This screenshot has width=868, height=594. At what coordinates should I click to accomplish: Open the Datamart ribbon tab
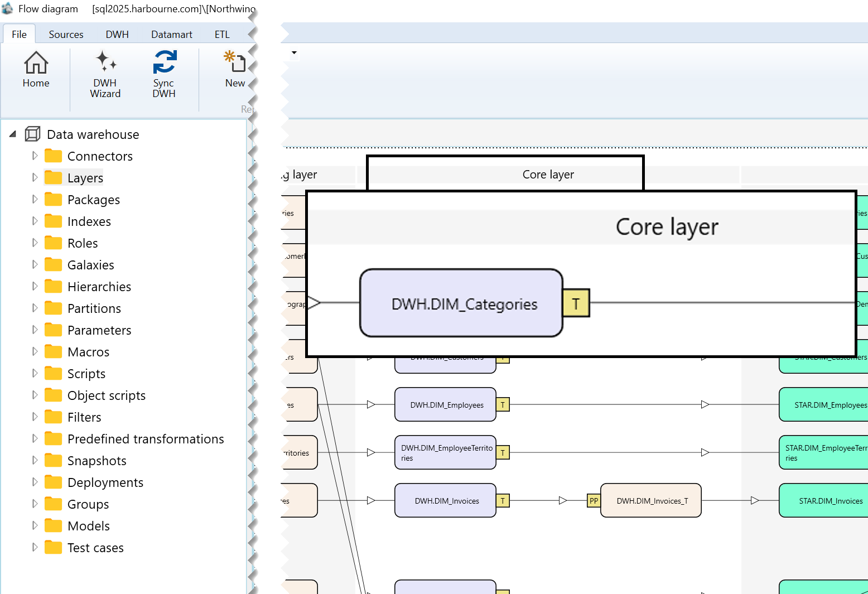click(x=172, y=34)
